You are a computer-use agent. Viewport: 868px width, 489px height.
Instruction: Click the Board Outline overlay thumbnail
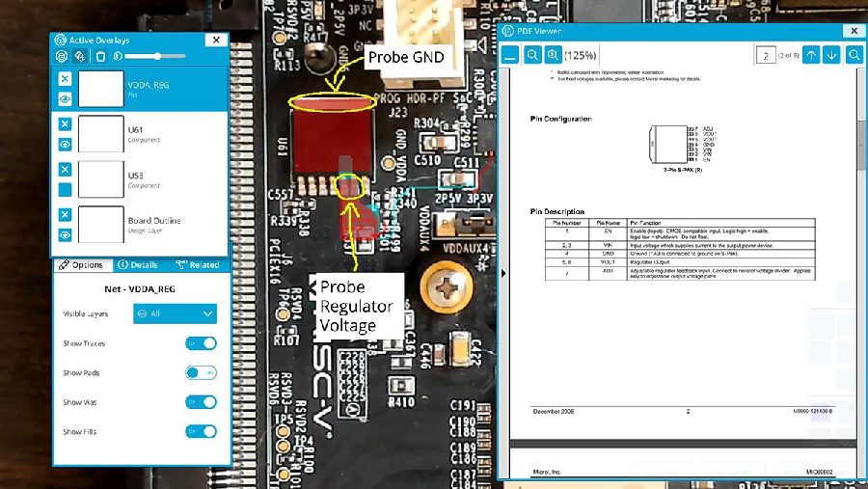click(100, 225)
